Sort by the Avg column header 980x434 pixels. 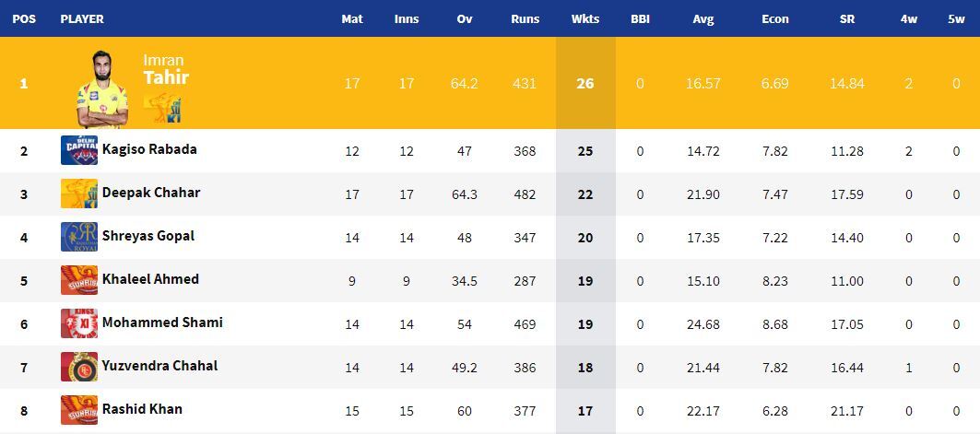click(x=703, y=18)
